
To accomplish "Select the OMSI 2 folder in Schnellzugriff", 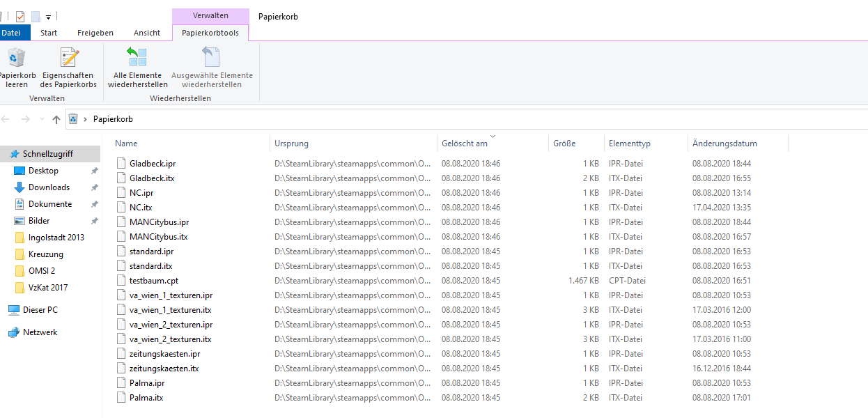I will click(x=41, y=271).
